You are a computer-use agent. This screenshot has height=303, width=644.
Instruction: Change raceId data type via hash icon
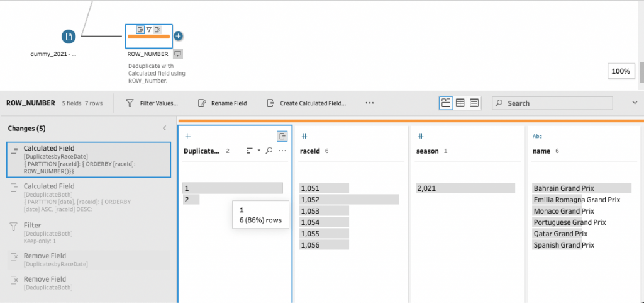pos(304,136)
